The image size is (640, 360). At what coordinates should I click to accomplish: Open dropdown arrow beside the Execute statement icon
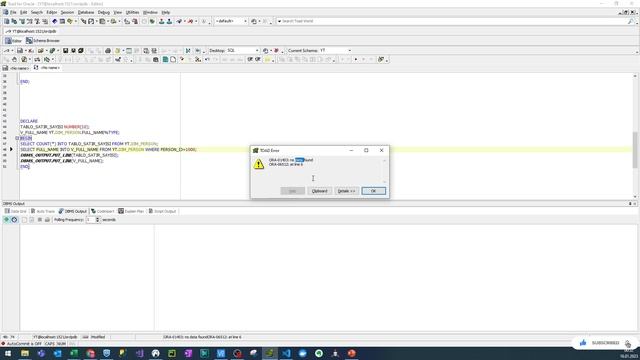(x=13, y=51)
